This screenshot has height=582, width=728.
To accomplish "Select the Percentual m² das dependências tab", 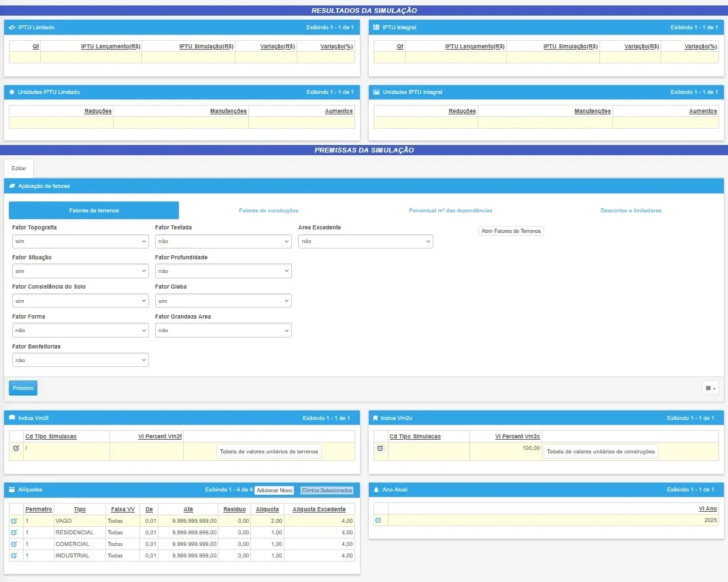I will pos(450,210).
